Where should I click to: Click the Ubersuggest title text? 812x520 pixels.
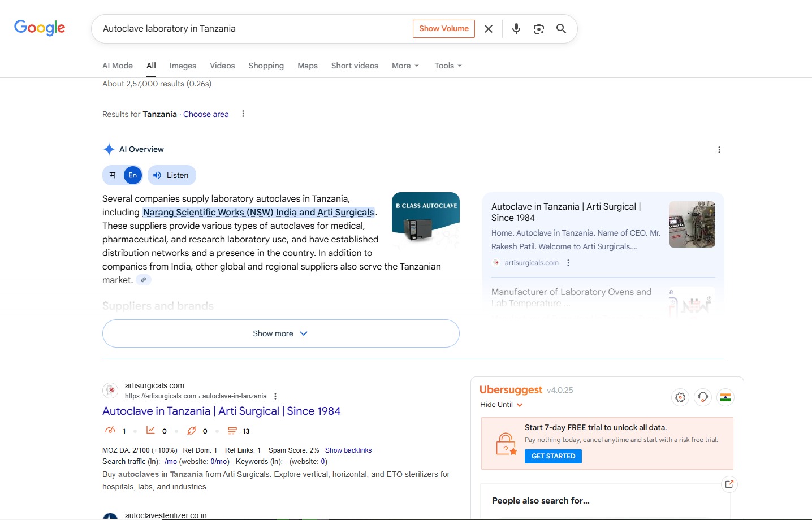point(511,390)
